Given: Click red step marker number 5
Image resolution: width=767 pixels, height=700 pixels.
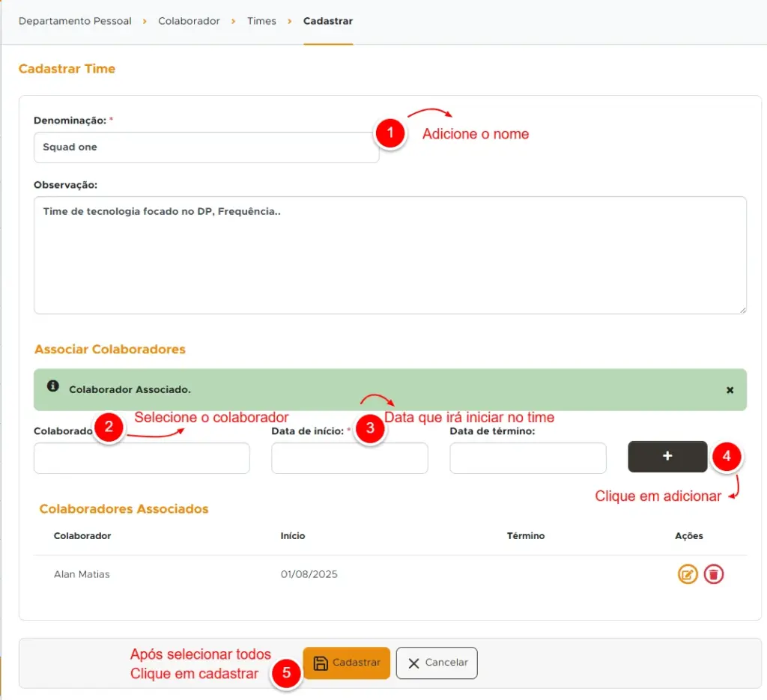Looking at the screenshot, I should (x=285, y=673).
